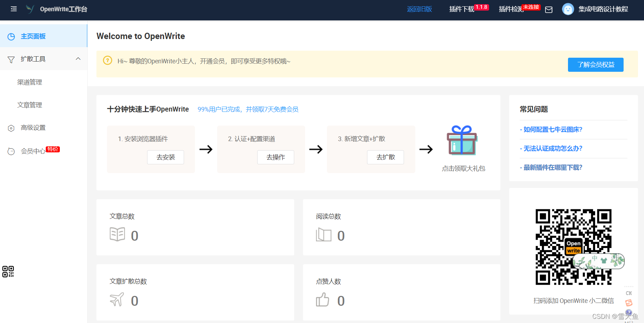Click the 扩散工具 funnel icon
The image size is (644, 323).
click(11, 59)
